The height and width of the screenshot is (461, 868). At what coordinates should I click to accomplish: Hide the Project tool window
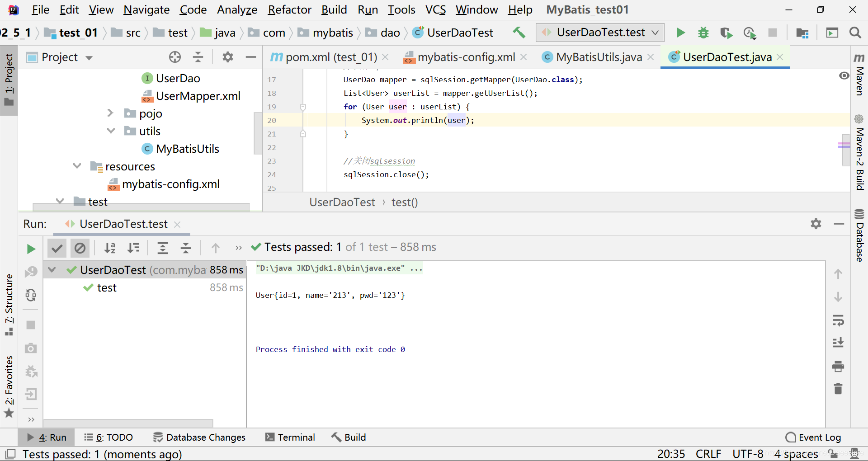251,57
